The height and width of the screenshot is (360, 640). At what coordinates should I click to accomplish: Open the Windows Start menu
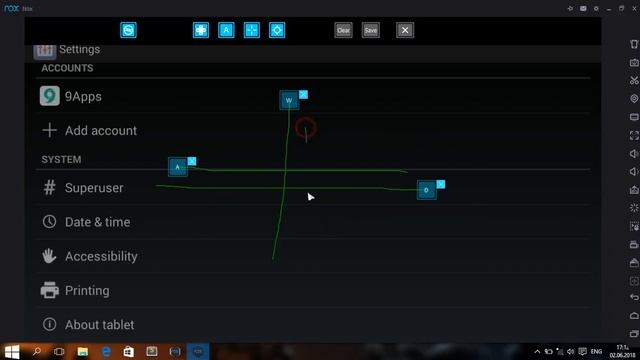click(12, 351)
